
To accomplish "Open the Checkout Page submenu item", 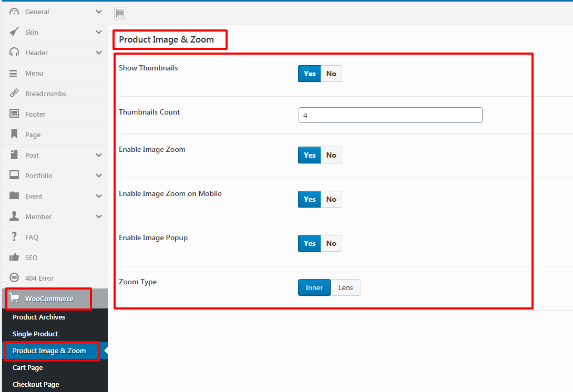I will click(55, 384).
